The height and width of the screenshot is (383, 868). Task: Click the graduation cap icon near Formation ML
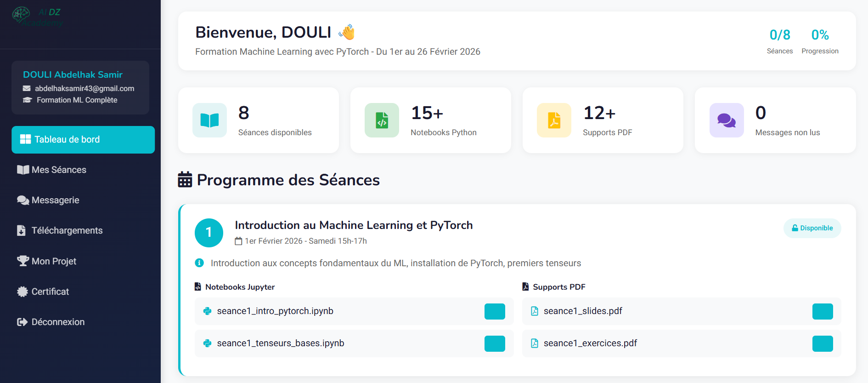(28, 100)
